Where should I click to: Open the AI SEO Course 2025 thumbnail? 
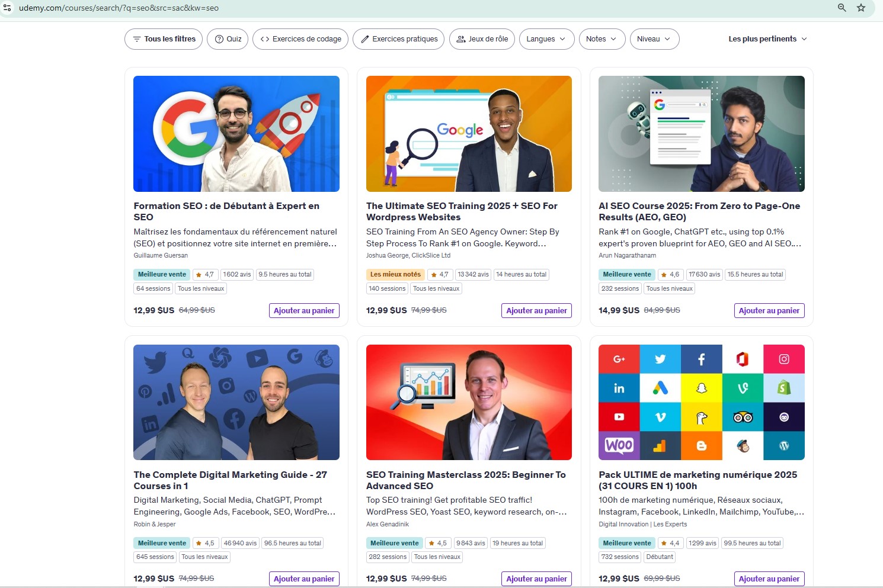pos(702,134)
